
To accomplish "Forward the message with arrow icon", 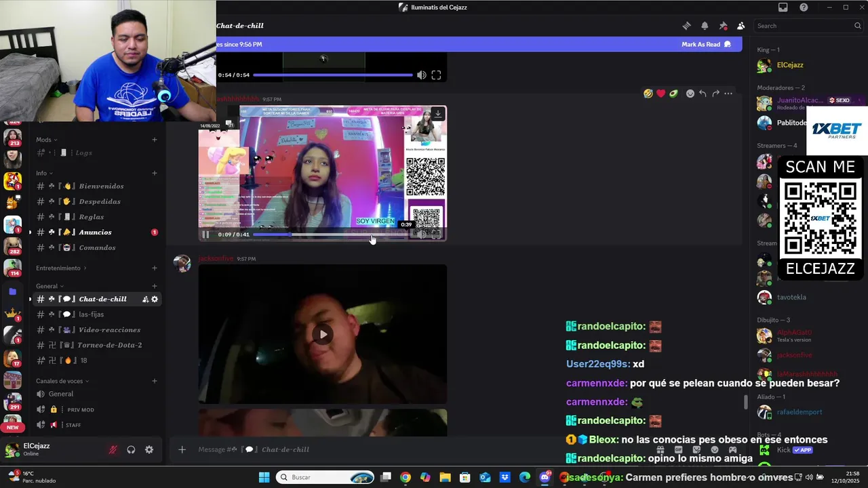I will (715, 94).
